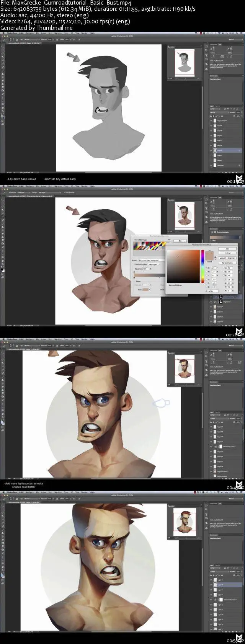Select the Blur tool in the grayscale frame
This screenshot has width=245, height=644.
(3, 87)
